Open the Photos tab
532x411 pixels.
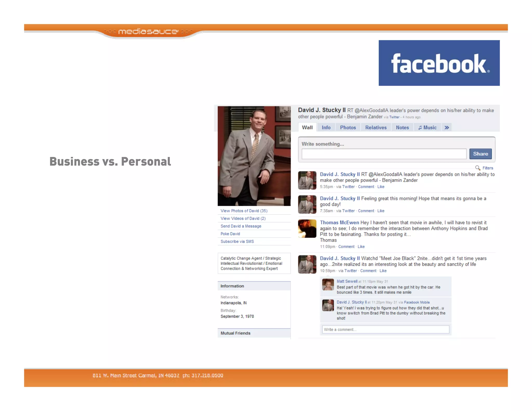pos(348,127)
